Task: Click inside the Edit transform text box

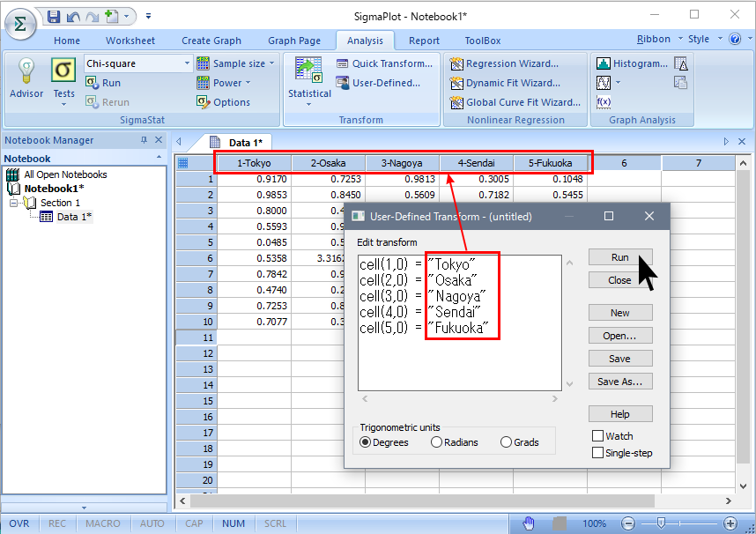Action: pyautogui.click(x=459, y=323)
